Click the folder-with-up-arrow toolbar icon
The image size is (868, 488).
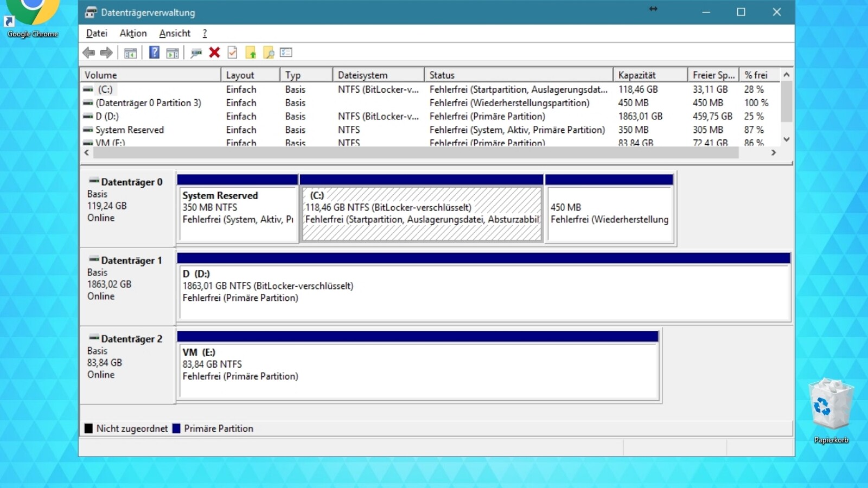[250, 52]
